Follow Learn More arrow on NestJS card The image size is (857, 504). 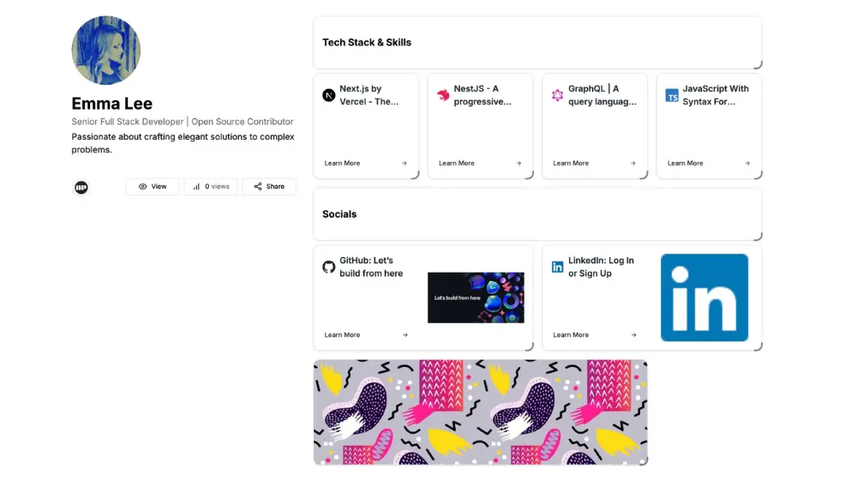(518, 163)
